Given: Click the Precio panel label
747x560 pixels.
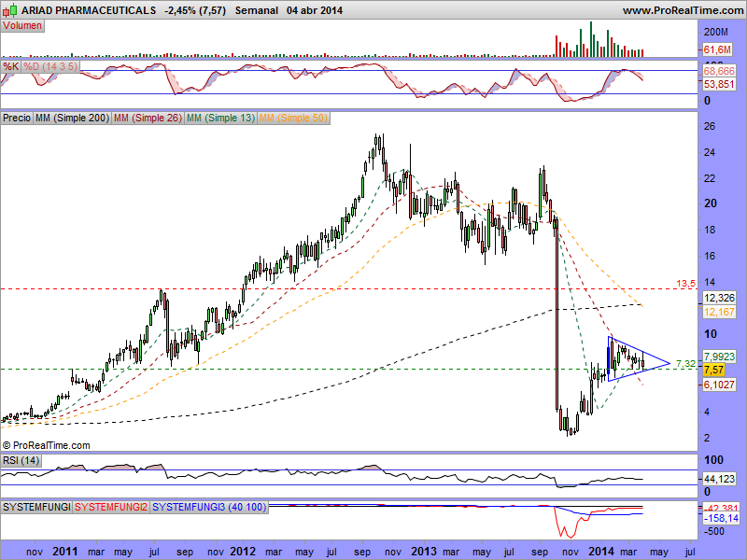Looking at the screenshot, I should (x=17, y=118).
